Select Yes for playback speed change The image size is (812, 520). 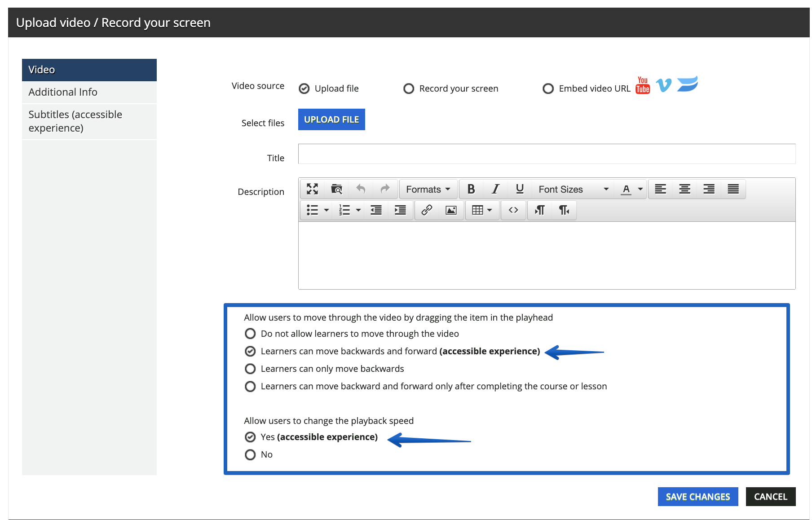point(250,437)
